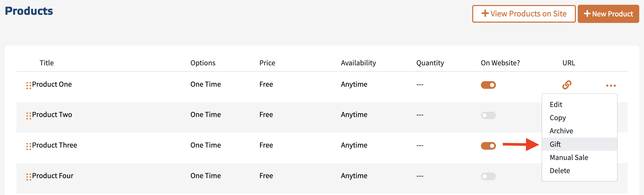
Task: Choose Gift from the product menu
Action: (x=555, y=144)
